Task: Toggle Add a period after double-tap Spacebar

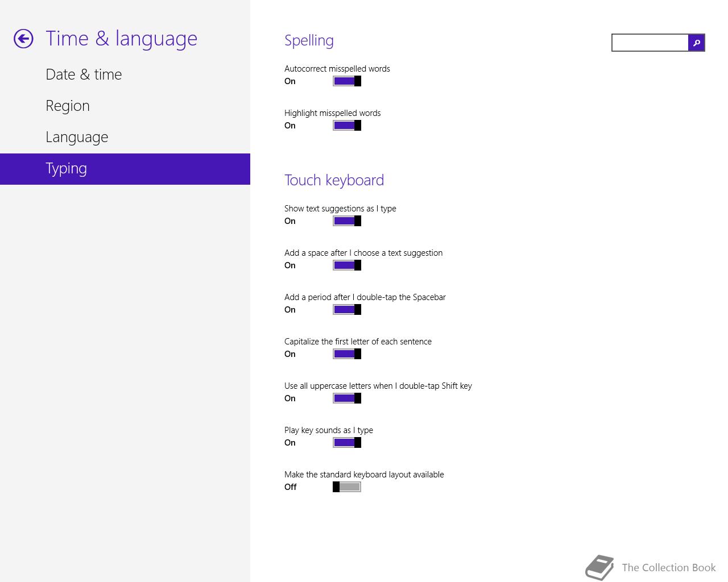Action: coord(347,310)
